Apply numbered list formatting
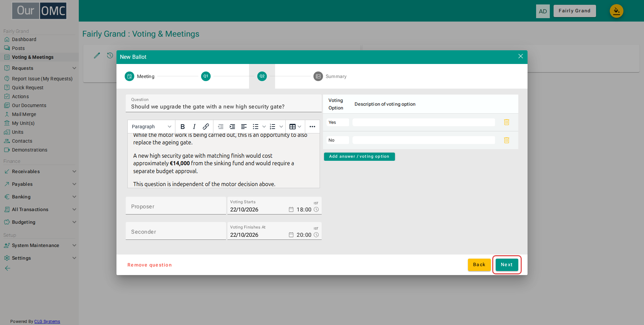 (x=273, y=127)
